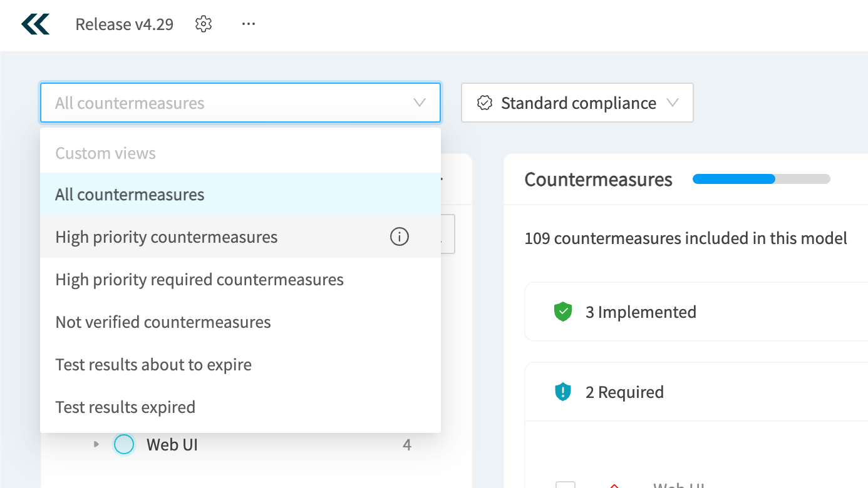The width and height of the screenshot is (868, 488).
Task: Choose Not verified countermeasures view
Action: pyautogui.click(x=240, y=322)
